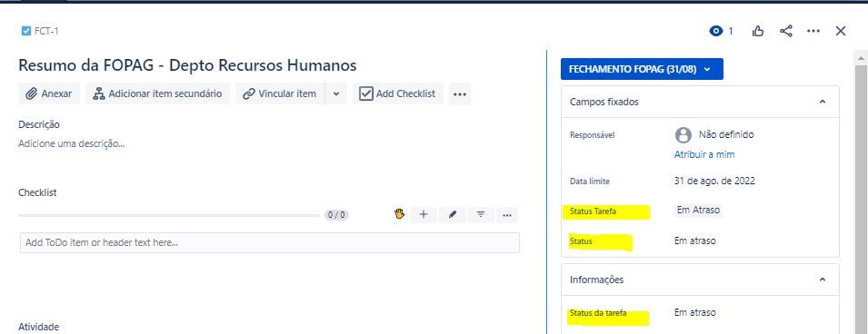The height and width of the screenshot is (334, 868).
Task: Vote with the thumbs-up icon
Action: [758, 31]
